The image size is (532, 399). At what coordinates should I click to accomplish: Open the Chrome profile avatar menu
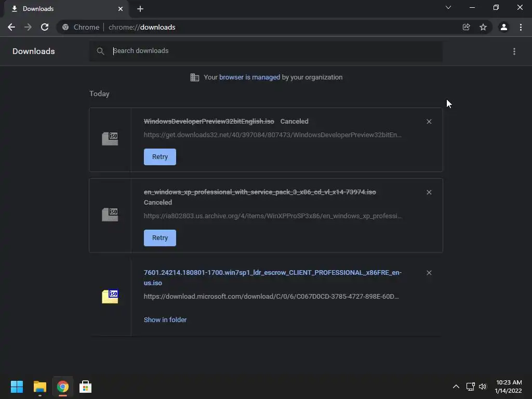pyautogui.click(x=504, y=27)
